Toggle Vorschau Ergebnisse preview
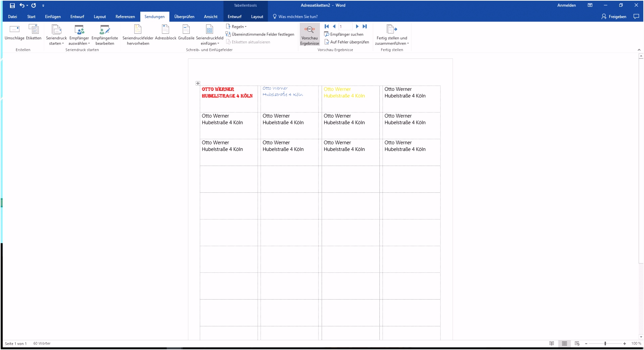This screenshot has width=644, height=350. [x=309, y=35]
